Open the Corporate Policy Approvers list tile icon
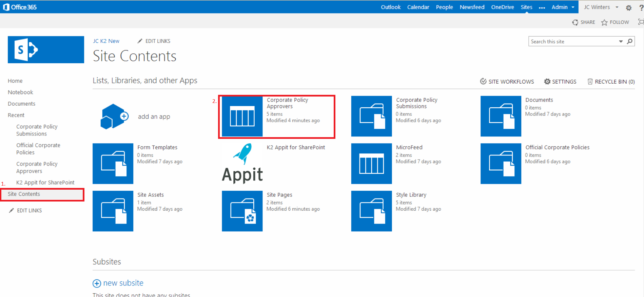Image resolution: width=644 pixels, height=297 pixels. pyautogui.click(x=242, y=116)
